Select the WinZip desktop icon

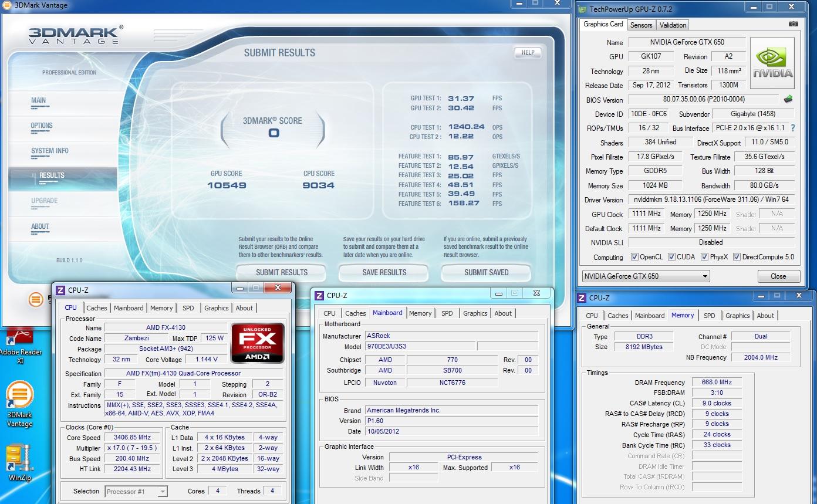(20, 464)
